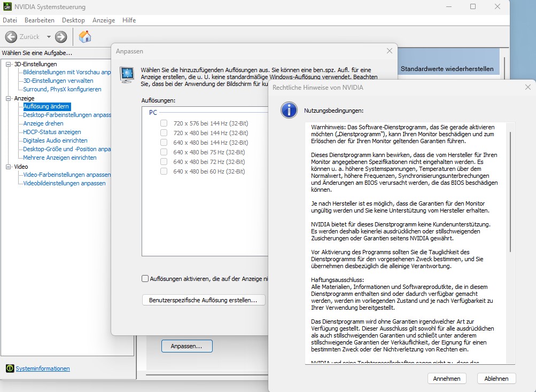Open the Datei menu
Screen dimensions: 536x392
point(10,20)
